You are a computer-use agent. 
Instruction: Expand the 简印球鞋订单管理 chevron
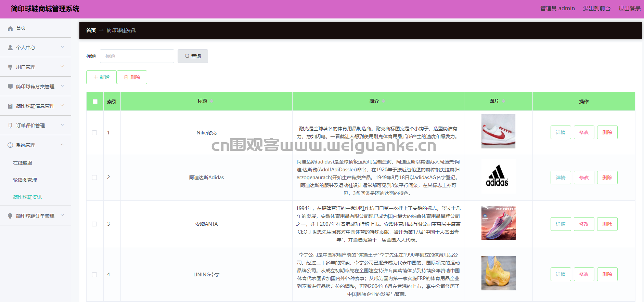click(x=62, y=215)
